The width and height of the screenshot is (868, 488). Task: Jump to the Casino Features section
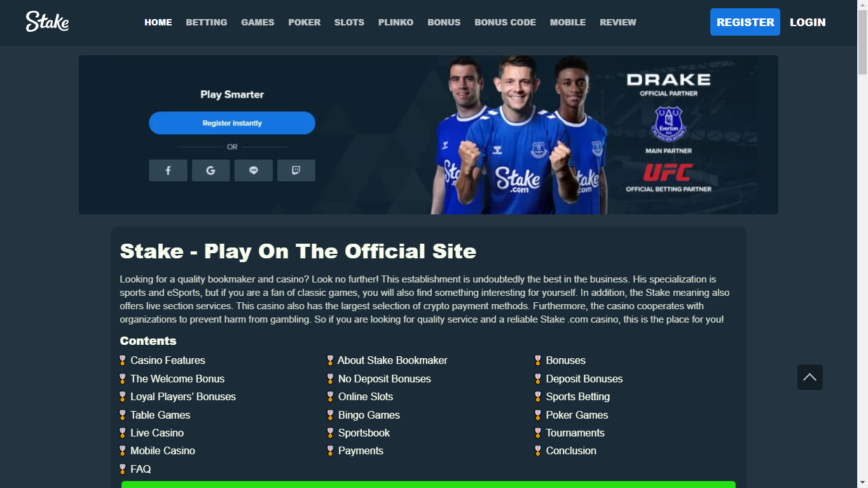click(x=168, y=360)
